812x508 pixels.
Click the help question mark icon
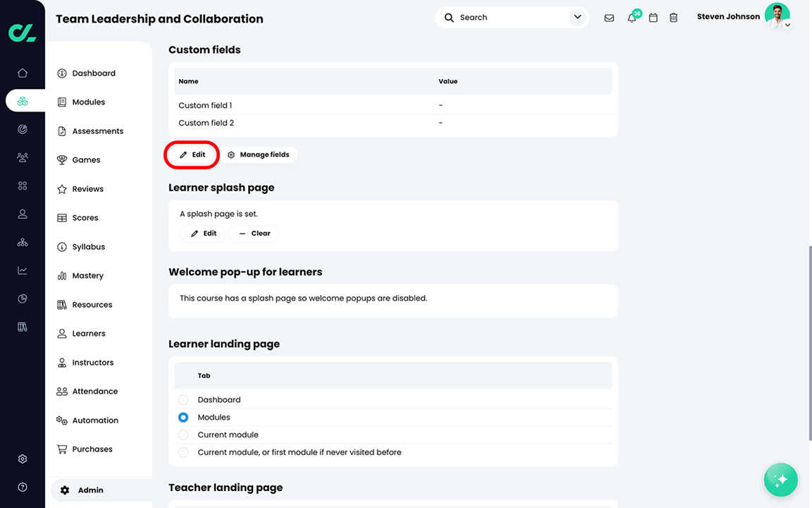(x=22, y=487)
